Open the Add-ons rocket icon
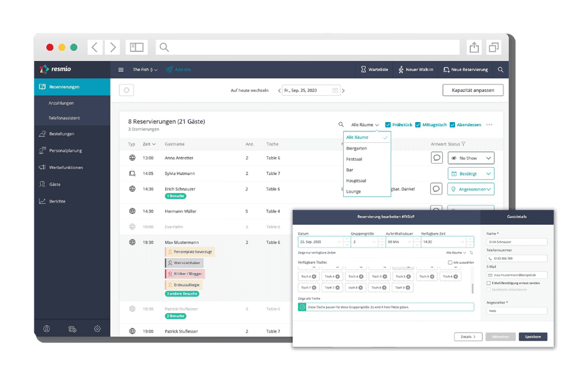The image size is (588, 391). [x=170, y=70]
